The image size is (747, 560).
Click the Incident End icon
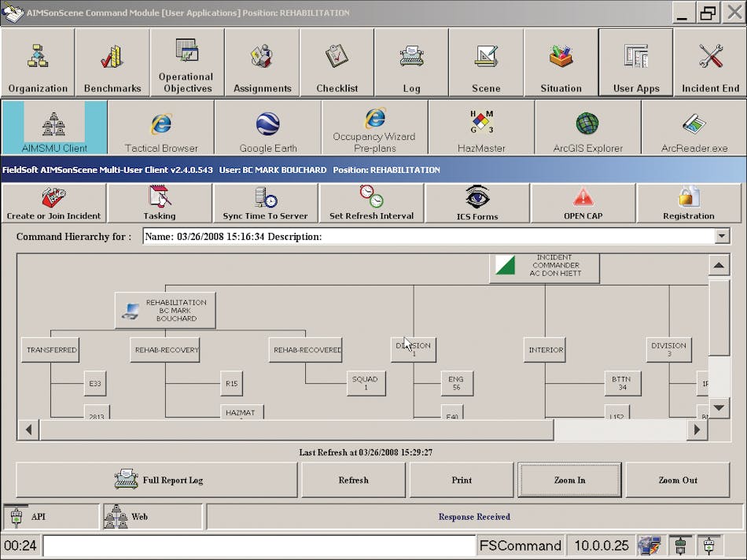pos(710,63)
